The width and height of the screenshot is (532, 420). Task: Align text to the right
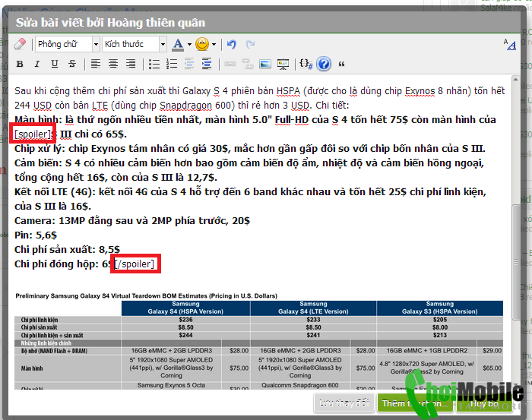pos(131,64)
